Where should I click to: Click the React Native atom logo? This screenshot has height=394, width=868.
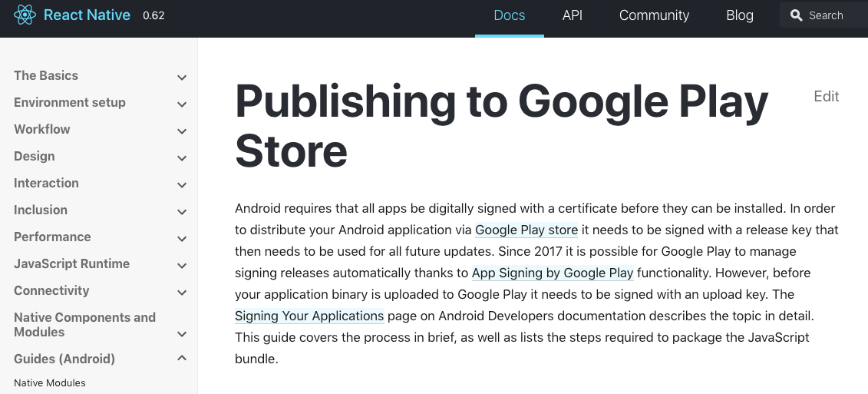coord(25,15)
